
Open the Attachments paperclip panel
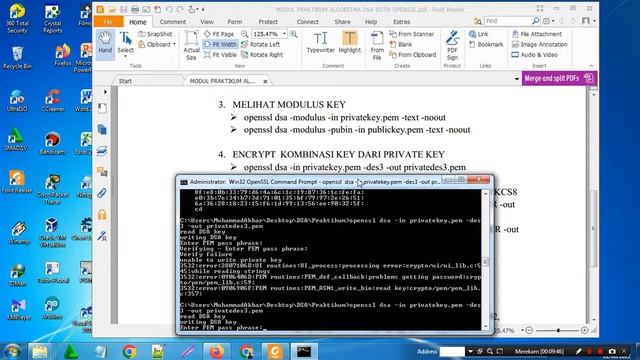102,193
